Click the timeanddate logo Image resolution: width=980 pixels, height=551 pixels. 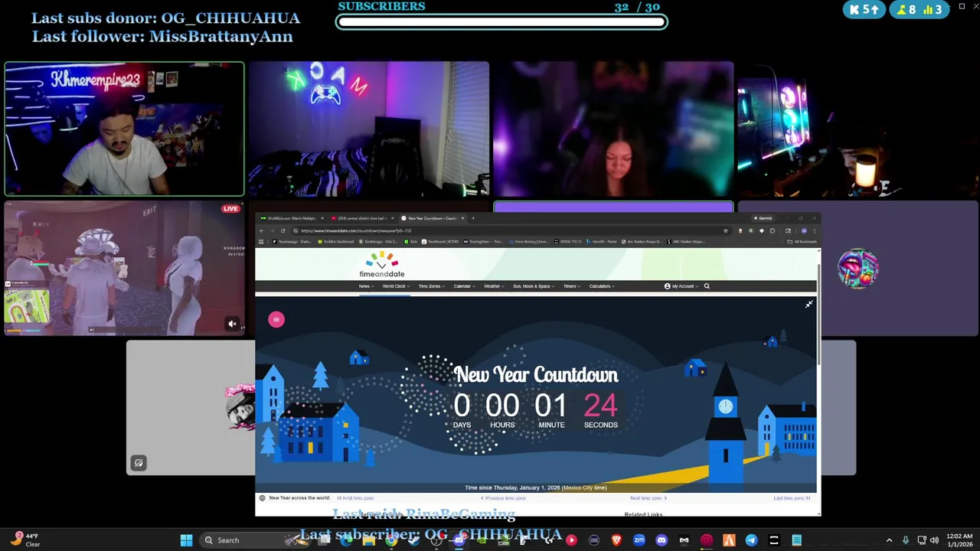(381, 265)
